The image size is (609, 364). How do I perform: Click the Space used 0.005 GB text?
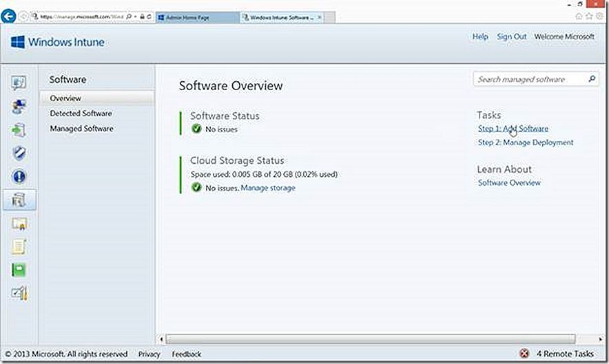tap(264, 174)
